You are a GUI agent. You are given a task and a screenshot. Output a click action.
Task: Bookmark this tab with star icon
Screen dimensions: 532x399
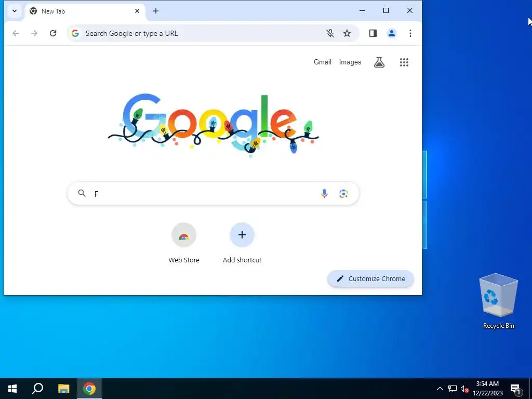click(347, 33)
